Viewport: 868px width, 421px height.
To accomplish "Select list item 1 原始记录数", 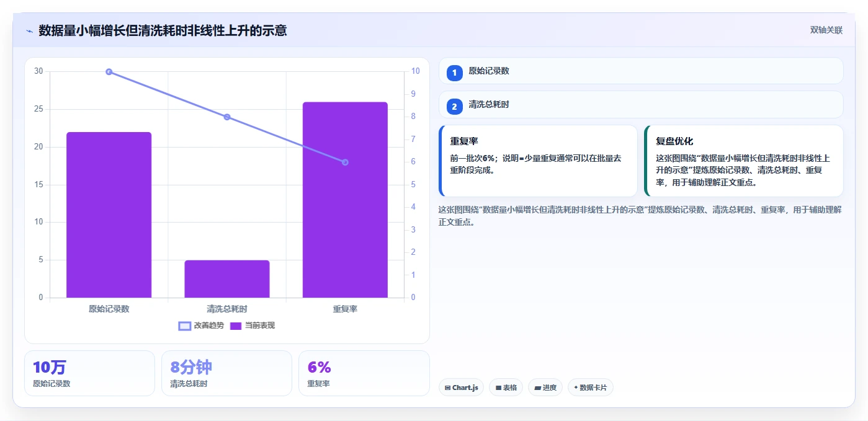I will click(641, 71).
